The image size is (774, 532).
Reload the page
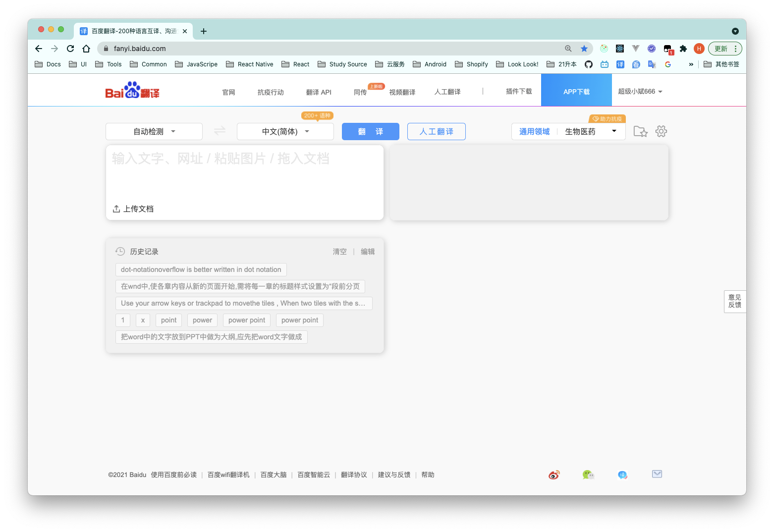pos(70,49)
